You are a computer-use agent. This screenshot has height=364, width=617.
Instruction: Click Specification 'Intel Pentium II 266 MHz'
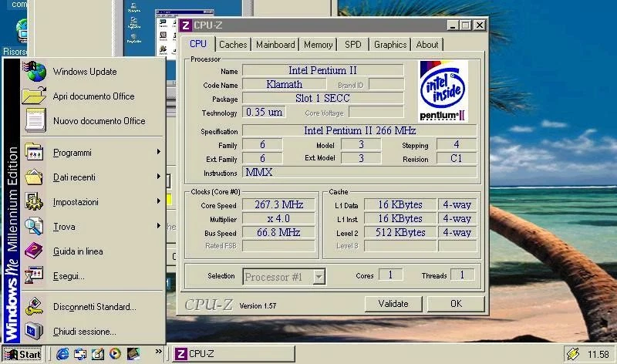point(359,130)
